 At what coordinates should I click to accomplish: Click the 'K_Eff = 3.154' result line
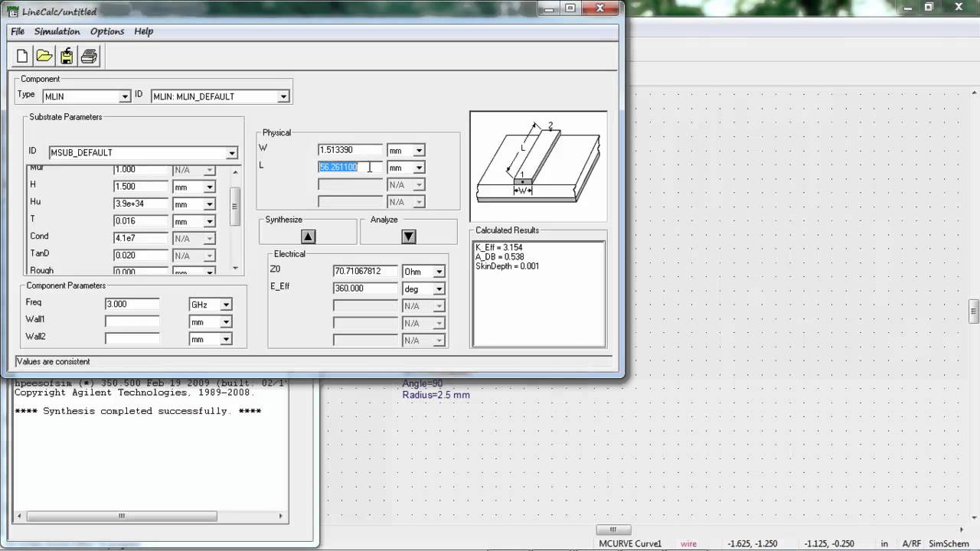coord(499,248)
